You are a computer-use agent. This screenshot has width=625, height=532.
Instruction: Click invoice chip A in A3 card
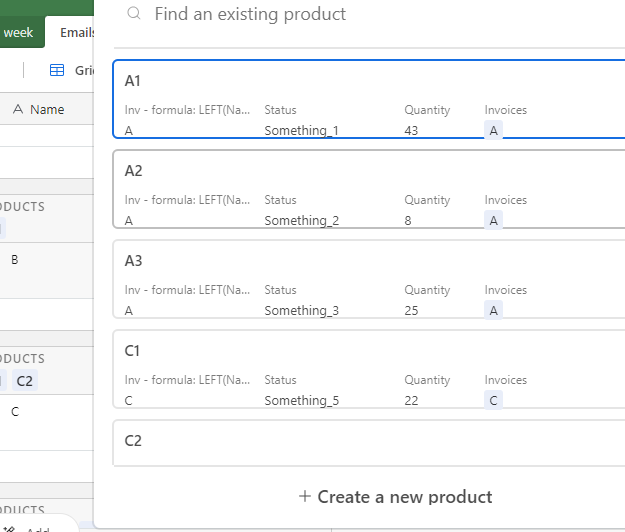coord(493,310)
